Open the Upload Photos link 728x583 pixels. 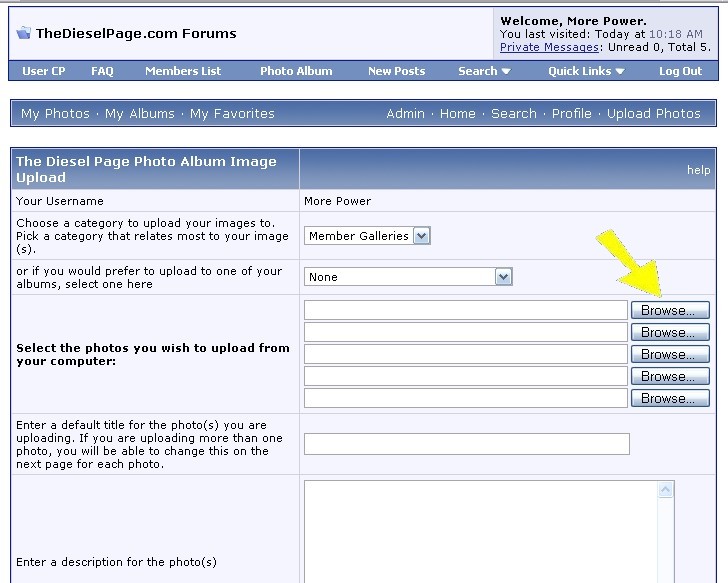pyautogui.click(x=653, y=114)
